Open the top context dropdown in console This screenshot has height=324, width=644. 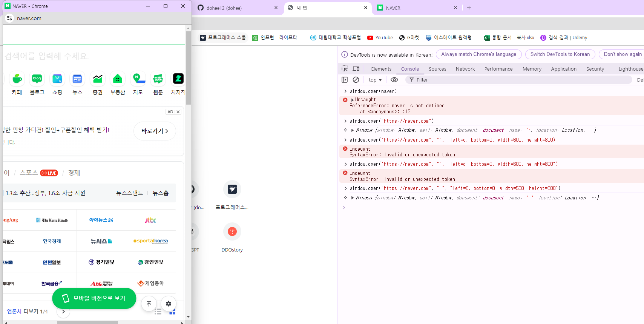click(x=375, y=80)
